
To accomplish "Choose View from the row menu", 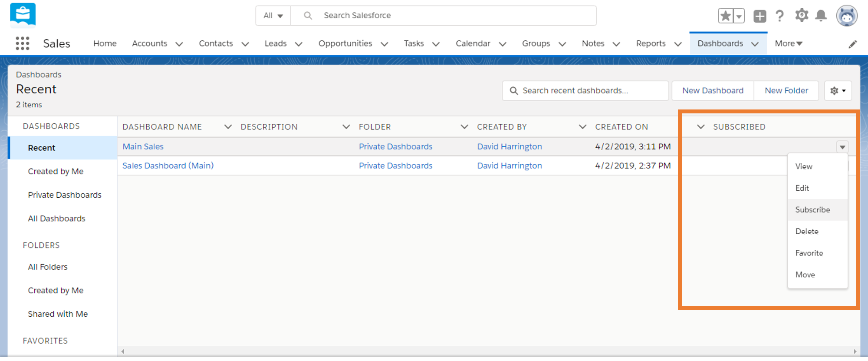I will pyautogui.click(x=818, y=166).
